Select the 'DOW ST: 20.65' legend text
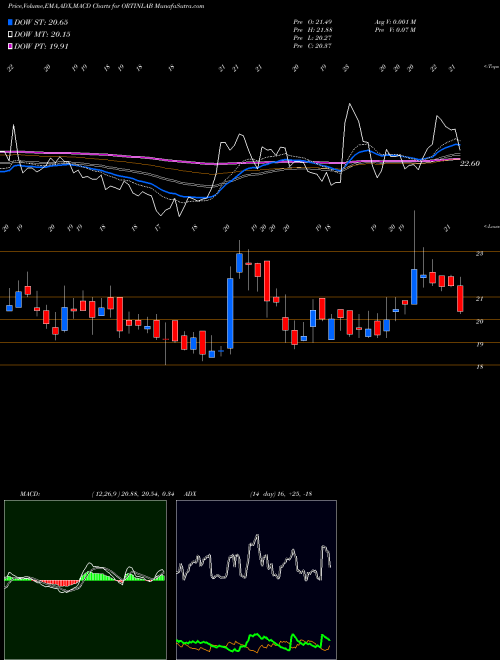Image resolution: width=500 pixels, height=660 pixels. tap(41, 22)
